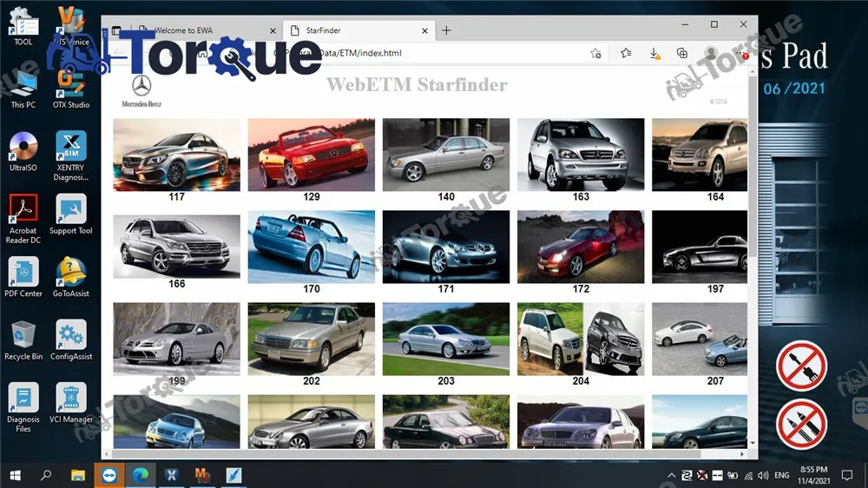
Task: Open browser Downloads icon
Action: tap(654, 53)
